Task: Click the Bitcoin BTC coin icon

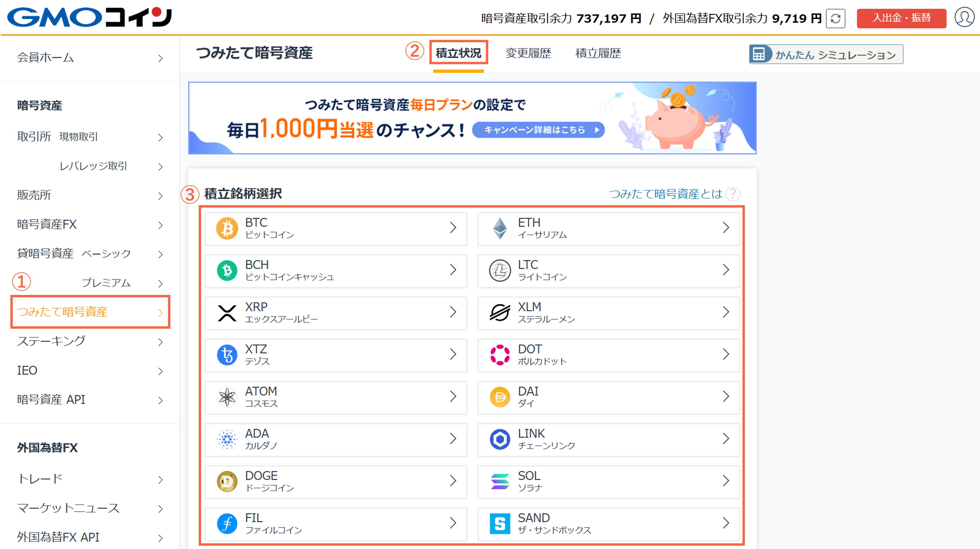Action: 227,228
